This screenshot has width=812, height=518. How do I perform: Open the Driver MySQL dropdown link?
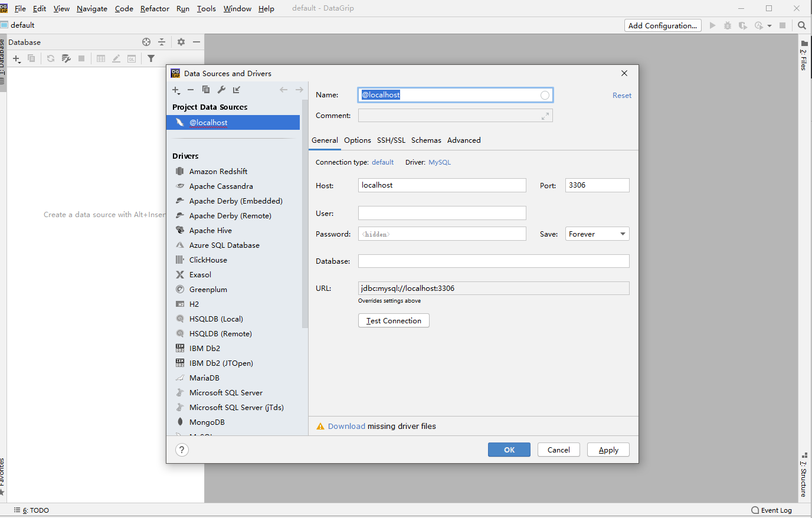(440, 162)
